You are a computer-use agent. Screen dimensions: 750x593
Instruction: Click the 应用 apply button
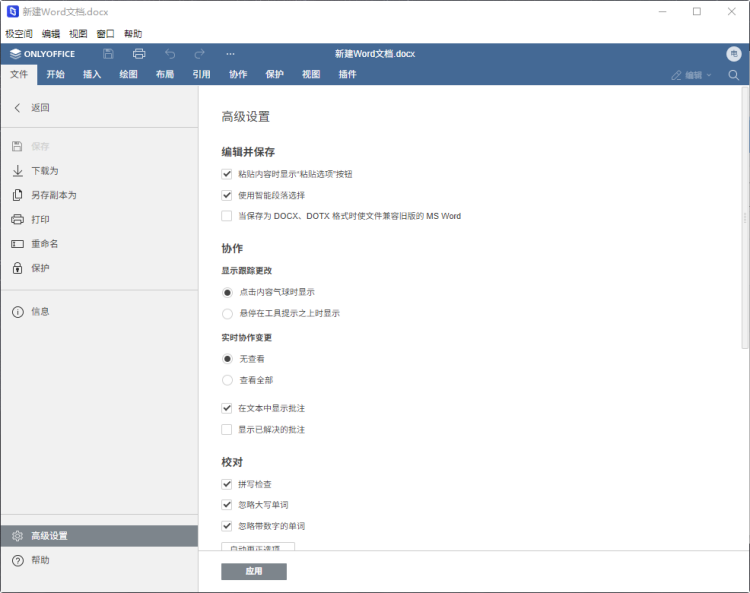254,572
